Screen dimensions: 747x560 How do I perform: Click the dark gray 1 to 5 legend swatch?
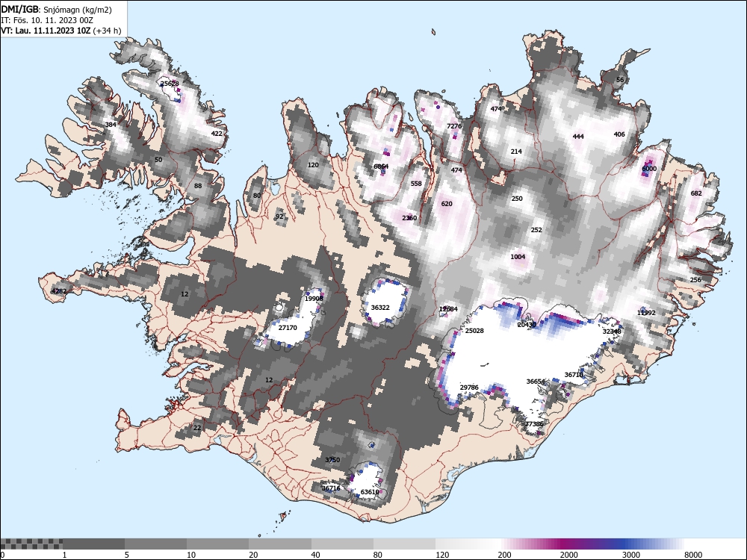tap(93, 544)
